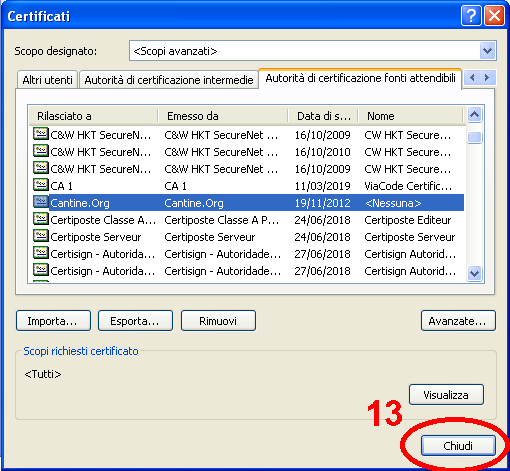Screen dimensions: 510x471
Task: Select Certiposte Serveur certificate icon
Action: click(x=41, y=236)
